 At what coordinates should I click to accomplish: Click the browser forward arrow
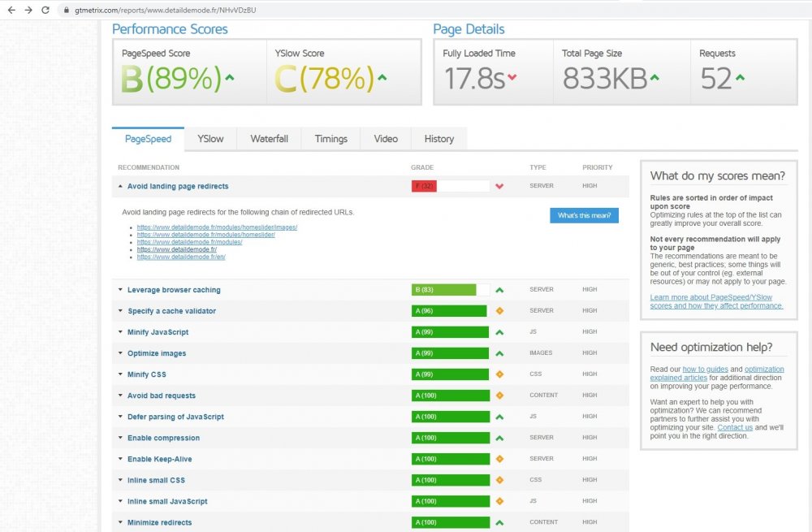[x=28, y=10]
